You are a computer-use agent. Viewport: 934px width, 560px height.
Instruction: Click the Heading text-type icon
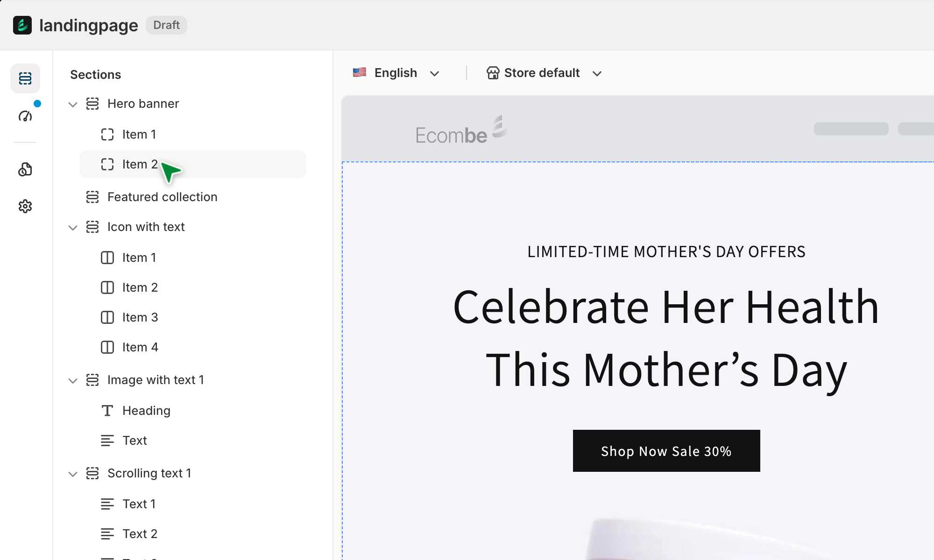[107, 411]
